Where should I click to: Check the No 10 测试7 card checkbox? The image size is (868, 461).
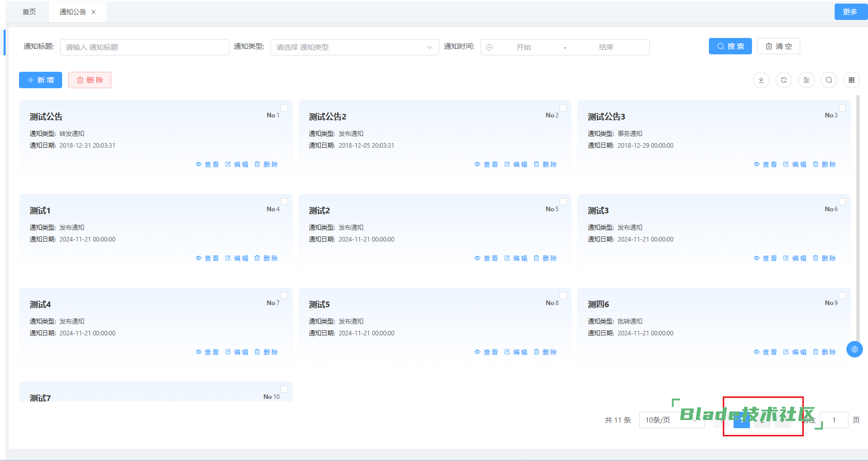tap(284, 389)
